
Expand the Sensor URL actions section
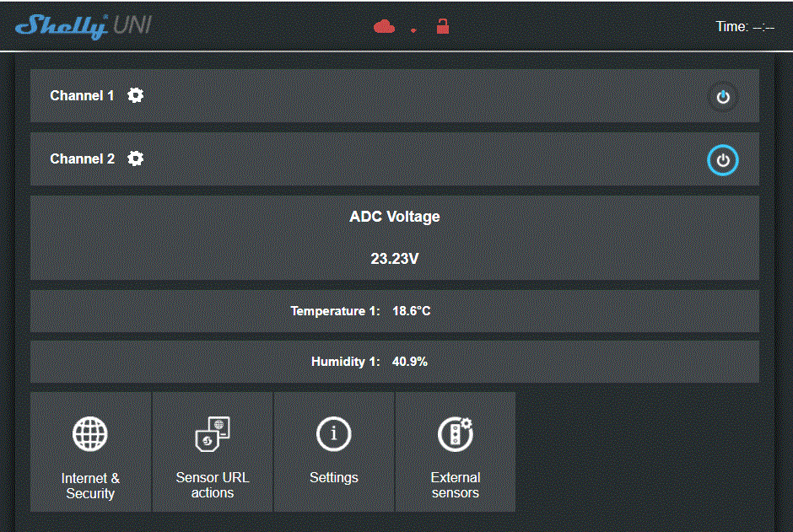(212, 485)
